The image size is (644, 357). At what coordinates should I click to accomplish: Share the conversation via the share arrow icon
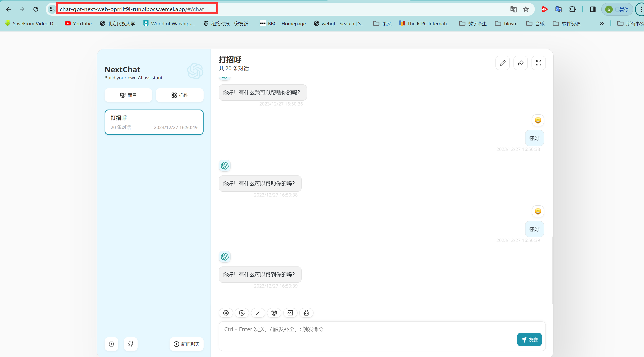click(x=521, y=63)
